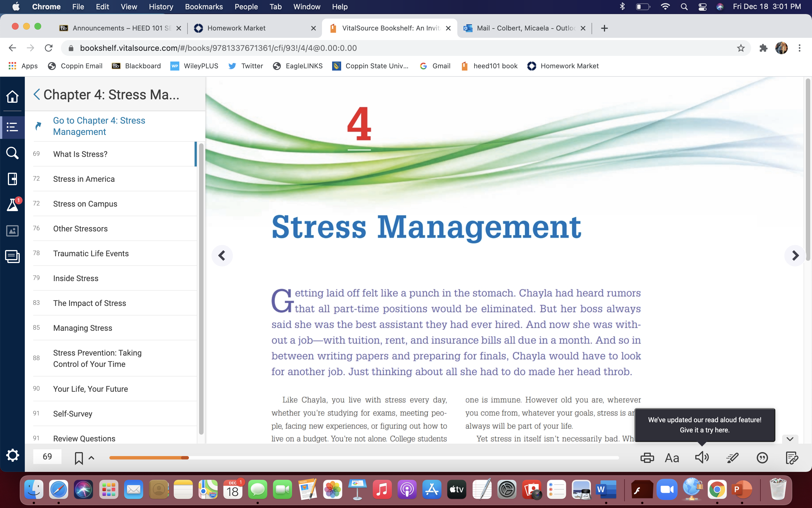This screenshot has width=812, height=508.
Task: Open the Chrome three-dot menu
Action: click(800, 48)
